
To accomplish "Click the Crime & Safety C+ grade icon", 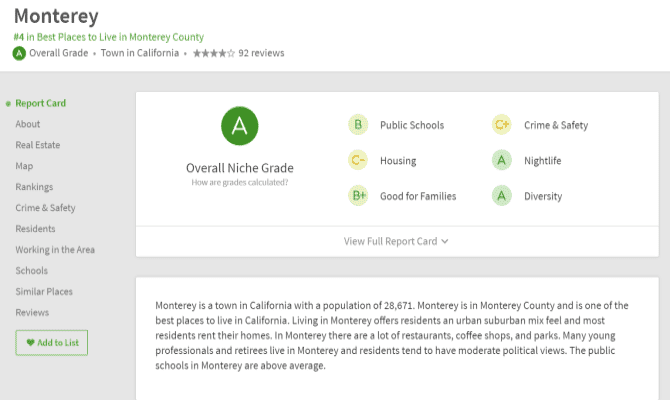I will point(502,125).
